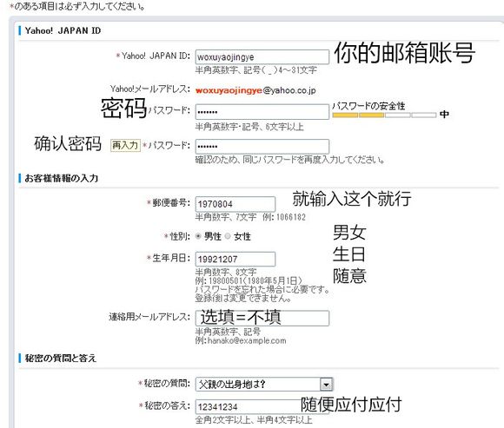Click the 郵便番号 postal code field
Viewport: 504px width, 428px height.
coord(235,204)
